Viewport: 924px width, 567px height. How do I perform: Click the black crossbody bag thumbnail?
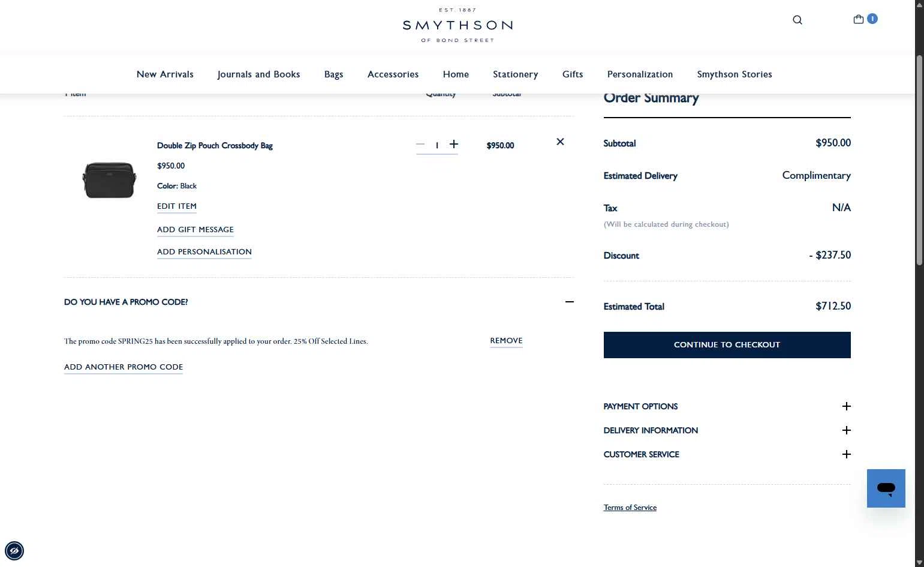pyautogui.click(x=109, y=179)
